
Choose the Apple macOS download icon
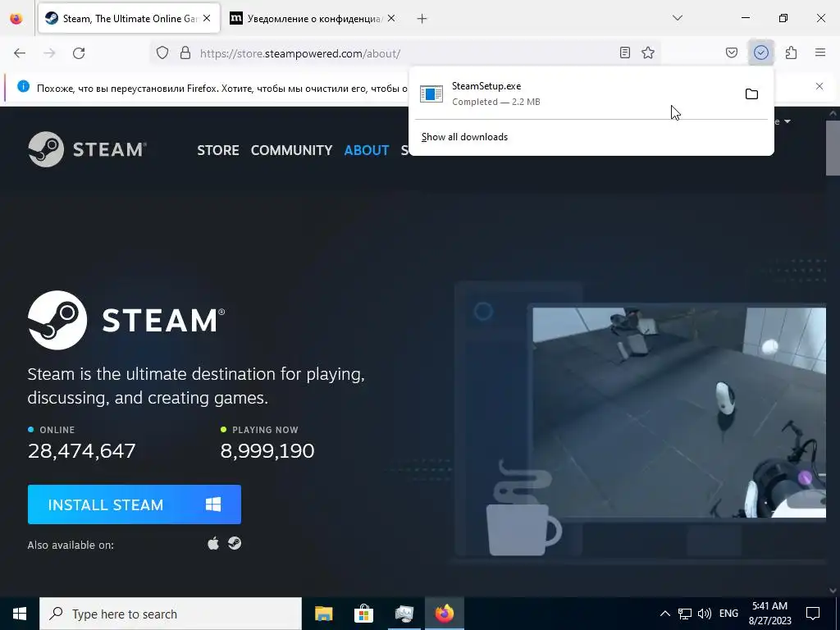213,544
